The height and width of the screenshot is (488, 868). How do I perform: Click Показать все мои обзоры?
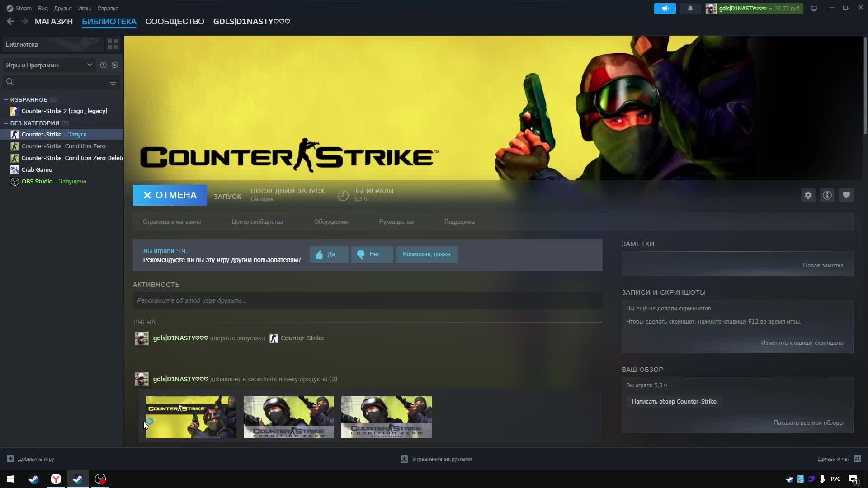click(808, 423)
